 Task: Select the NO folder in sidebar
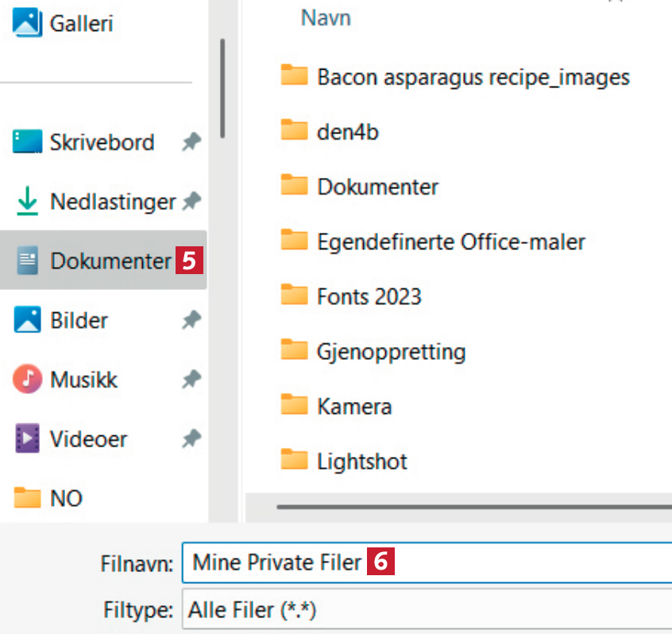click(x=65, y=498)
